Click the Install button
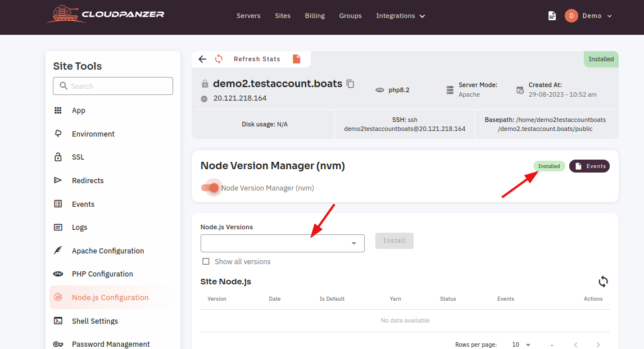This screenshot has height=349, width=644. click(x=394, y=241)
